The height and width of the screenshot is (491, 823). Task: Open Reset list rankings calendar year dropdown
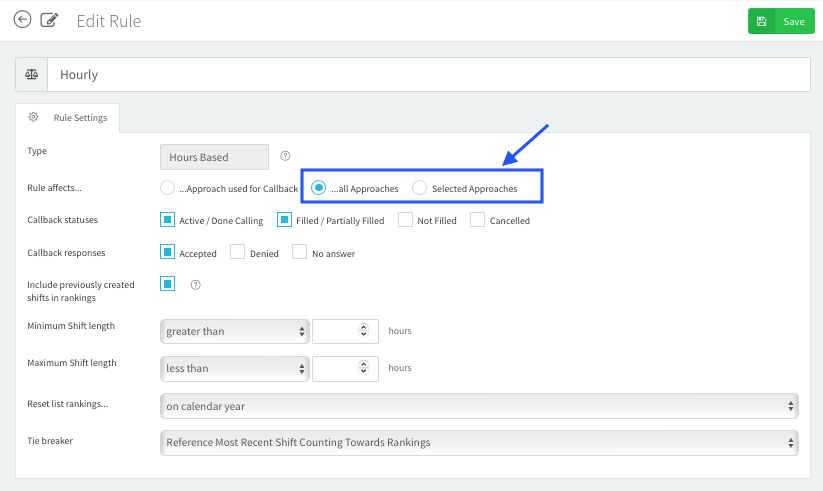(x=479, y=406)
